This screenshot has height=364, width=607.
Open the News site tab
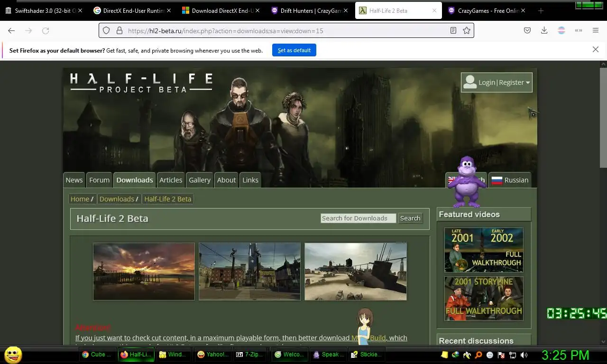(x=74, y=180)
